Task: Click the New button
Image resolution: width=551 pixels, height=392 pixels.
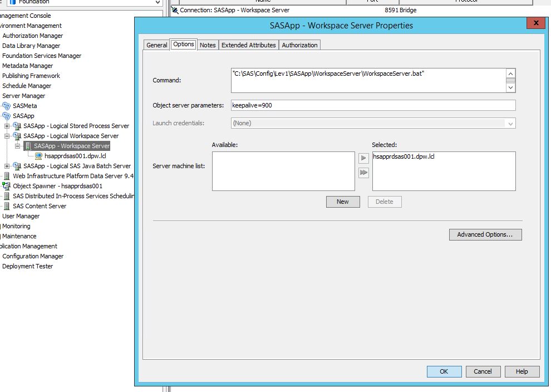Action: pos(343,202)
